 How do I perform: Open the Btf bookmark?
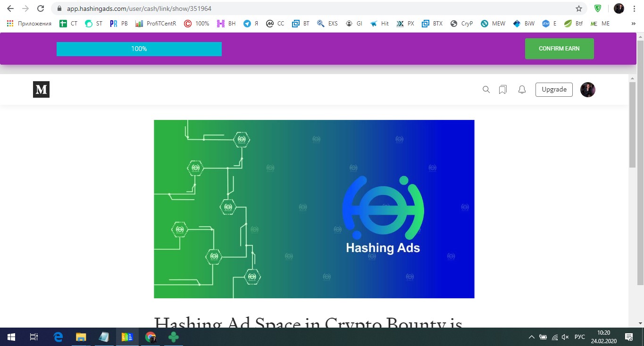click(574, 24)
